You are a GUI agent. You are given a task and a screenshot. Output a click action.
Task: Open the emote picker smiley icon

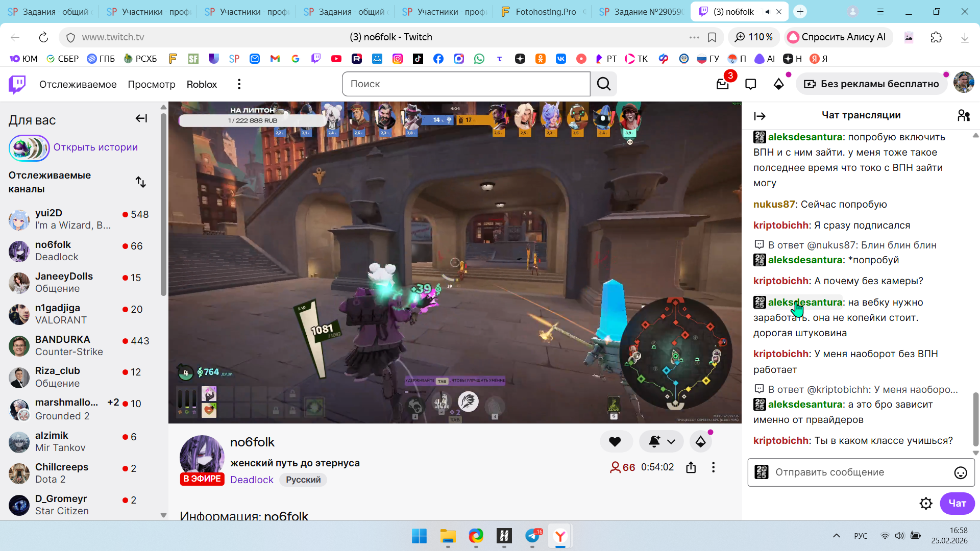pyautogui.click(x=960, y=473)
